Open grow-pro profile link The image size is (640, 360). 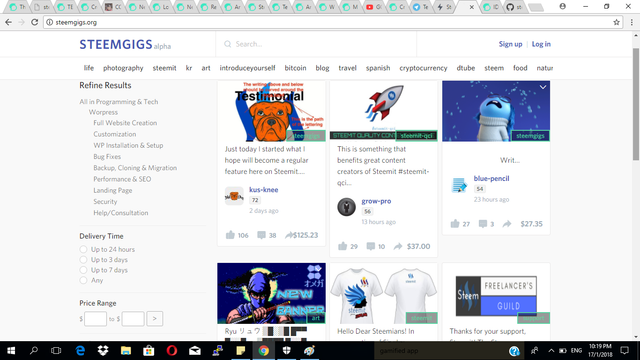376,201
